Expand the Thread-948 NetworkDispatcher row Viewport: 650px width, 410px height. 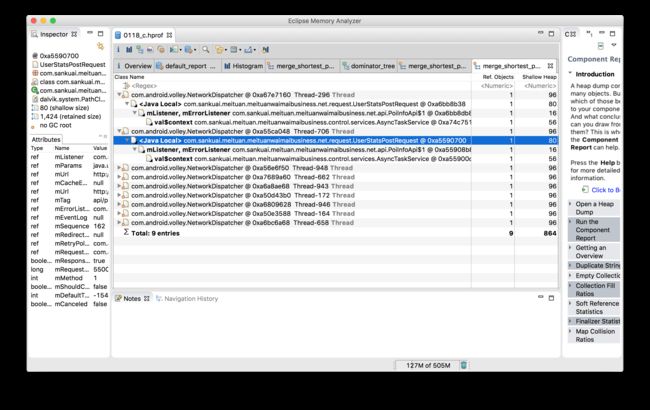119,167
